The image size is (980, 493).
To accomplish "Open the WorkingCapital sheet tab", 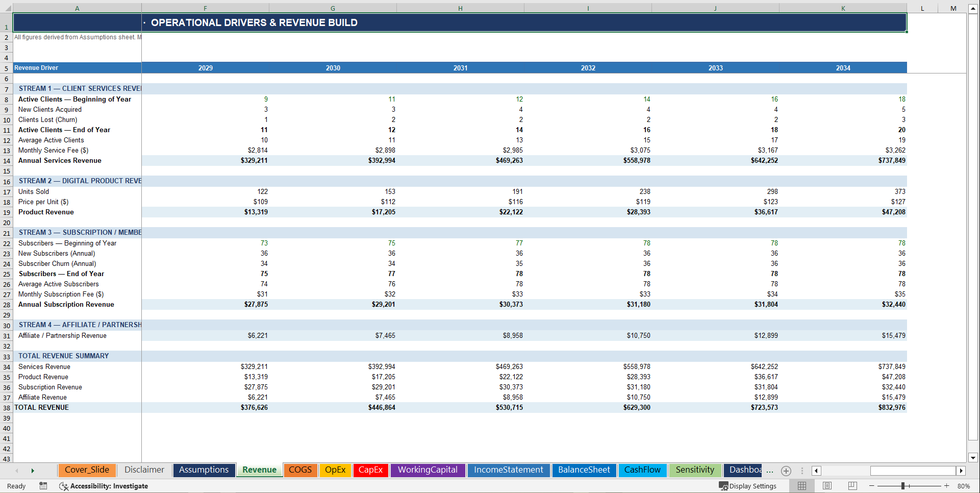I will [x=428, y=470].
